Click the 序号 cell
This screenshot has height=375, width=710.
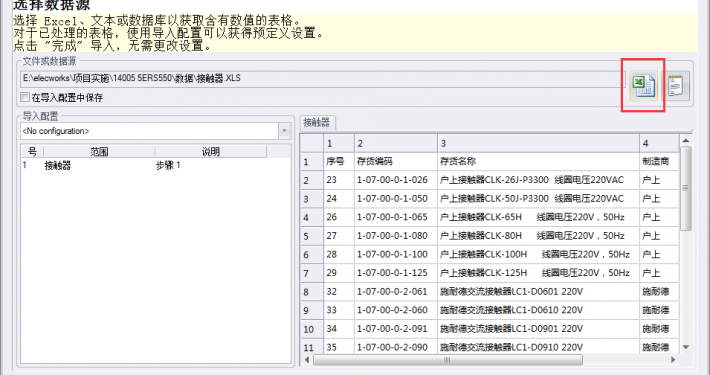(339, 161)
